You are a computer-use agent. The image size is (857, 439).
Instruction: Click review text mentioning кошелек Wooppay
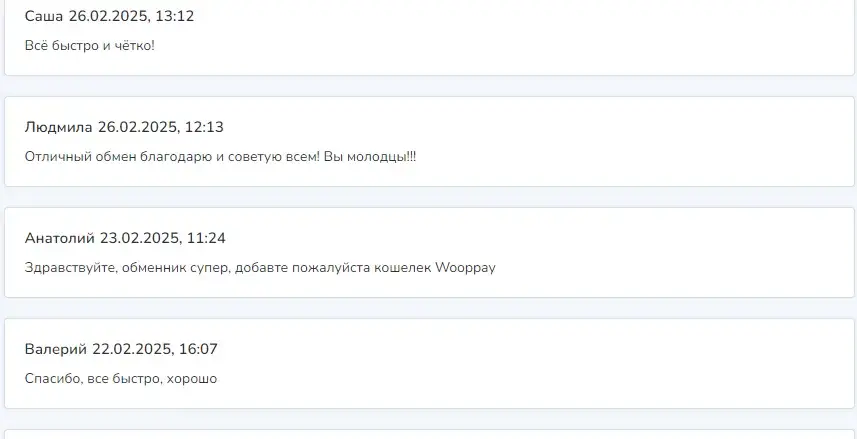click(x=260, y=268)
